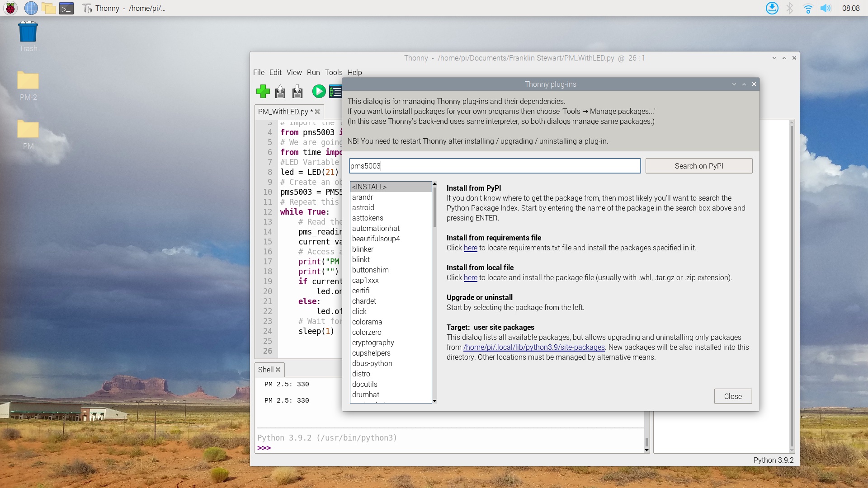Click the package list scroll-down arrow
The width and height of the screenshot is (868, 488).
434,401
